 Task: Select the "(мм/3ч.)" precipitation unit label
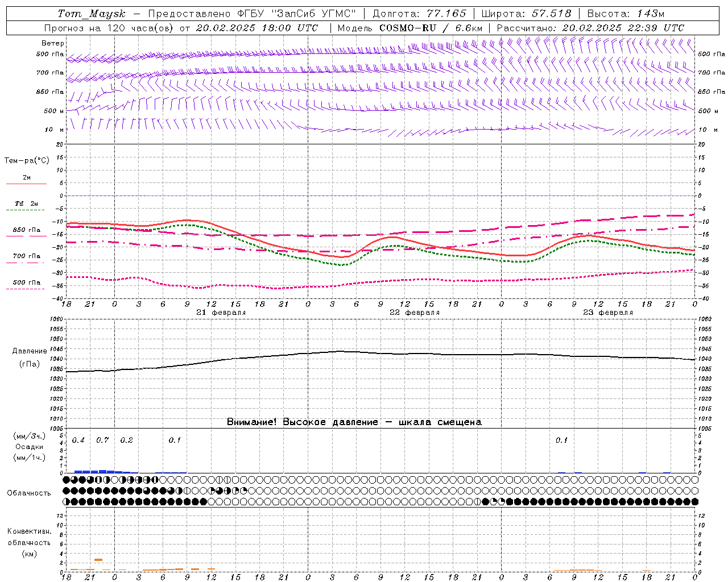click(x=30, y=436)
